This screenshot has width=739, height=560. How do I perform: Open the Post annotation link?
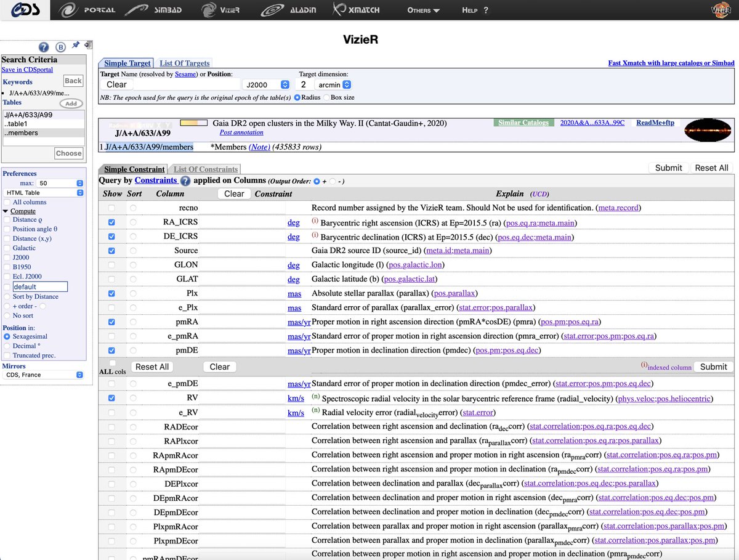pos(241,132)
